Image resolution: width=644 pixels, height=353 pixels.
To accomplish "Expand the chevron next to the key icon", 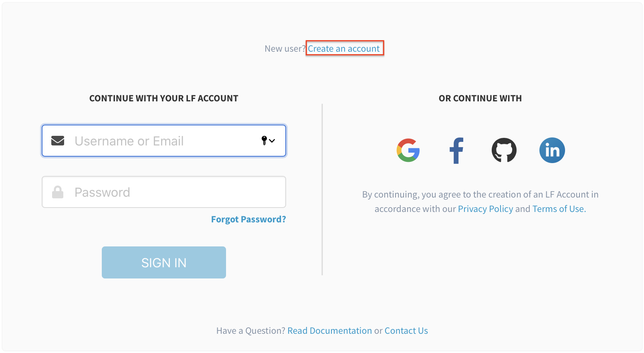I will coord(272,141).
